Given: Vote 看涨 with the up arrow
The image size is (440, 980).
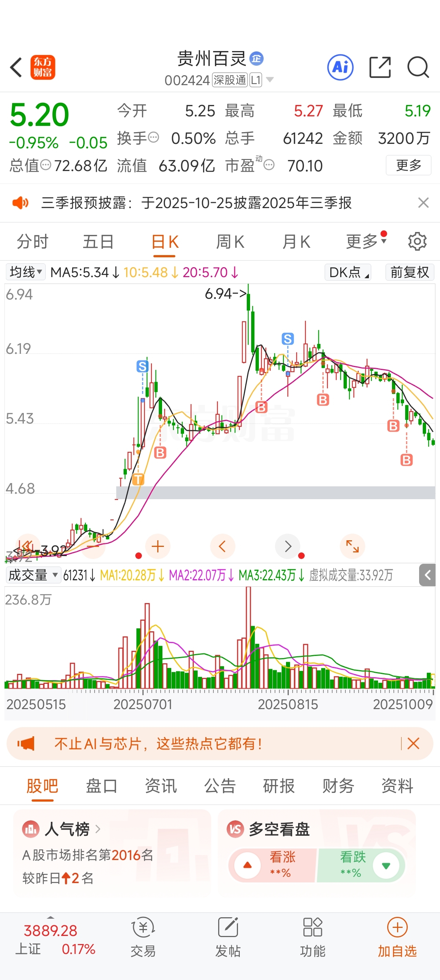Looking at the screenshot, I should click(x=247, y=865).
